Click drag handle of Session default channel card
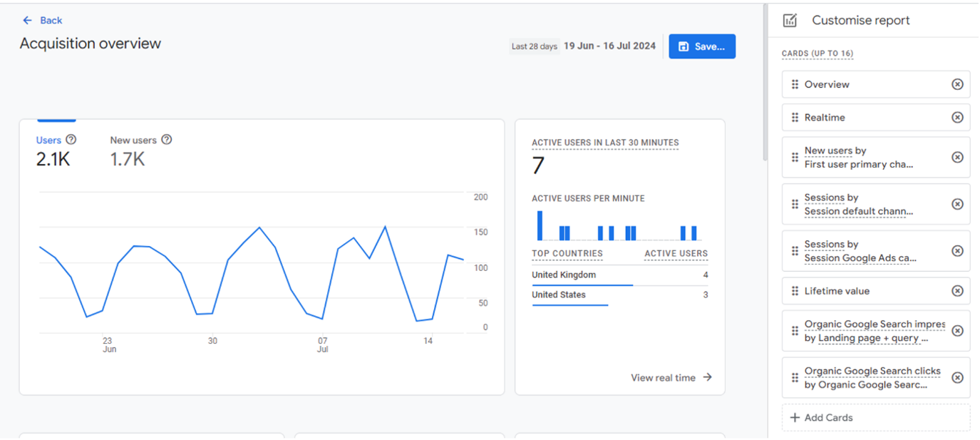Viewport: 980px width, 440px height. [795, 204]
